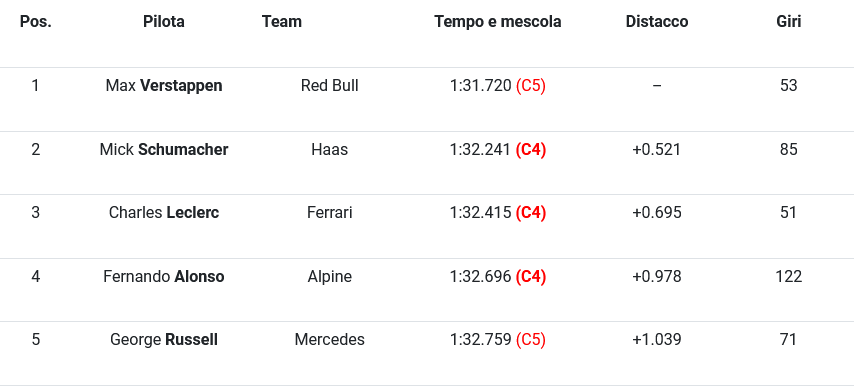Click the Red Bull team cell
Viewport: 856px width, 391px height.
click(330, 86)
